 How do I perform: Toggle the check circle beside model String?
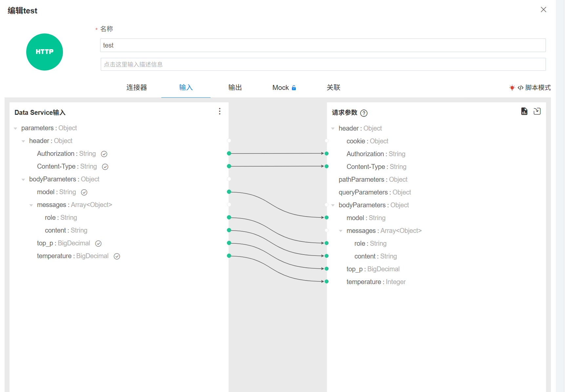click(x=84, y=192)
